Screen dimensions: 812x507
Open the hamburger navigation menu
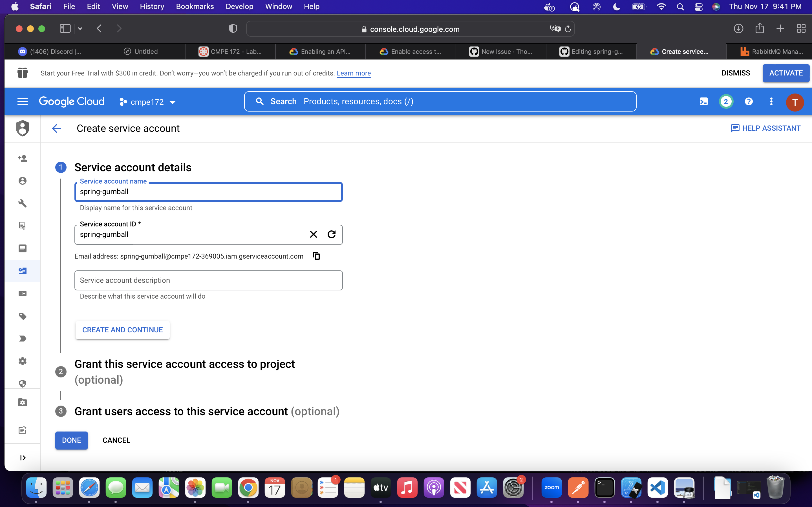[x=23, y=102]
